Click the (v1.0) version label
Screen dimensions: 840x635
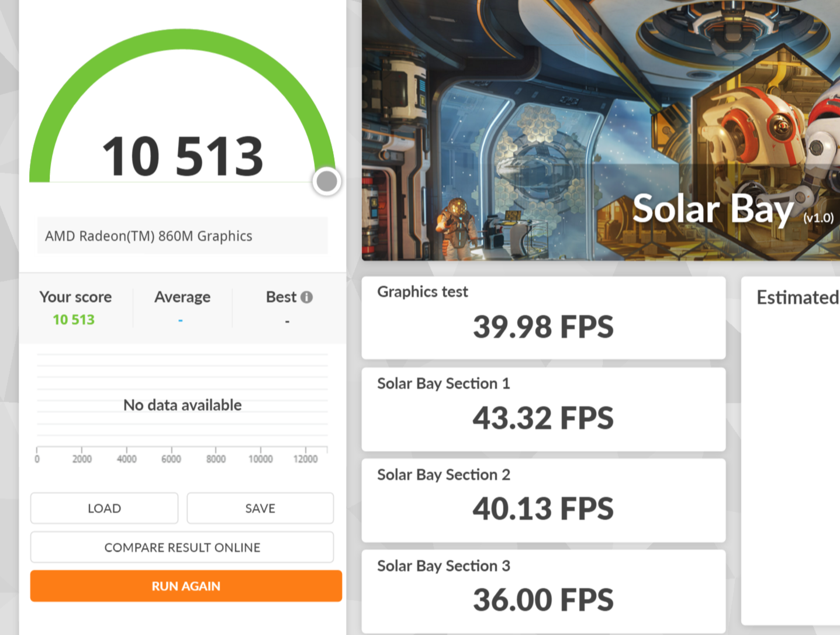(x=818, y=218)
